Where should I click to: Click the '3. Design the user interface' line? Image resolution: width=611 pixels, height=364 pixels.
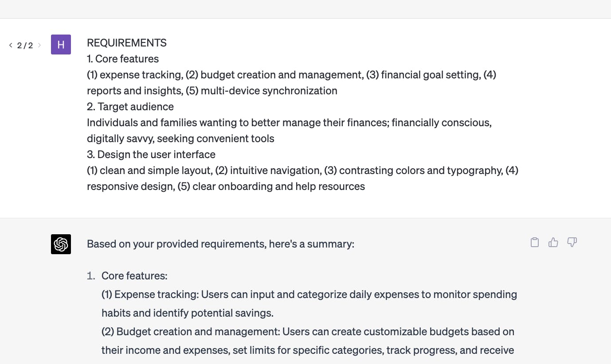click(x=151, y=155)
